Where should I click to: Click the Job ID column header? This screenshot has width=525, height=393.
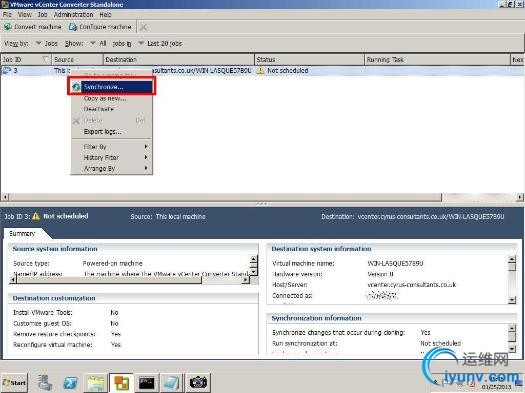[x=26, y=60]
